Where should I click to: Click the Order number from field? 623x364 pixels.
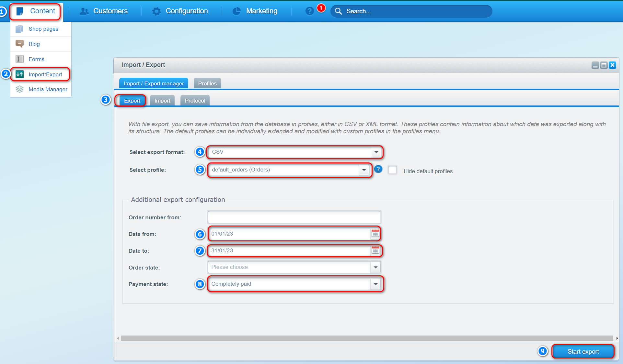[x=294, y=217]
